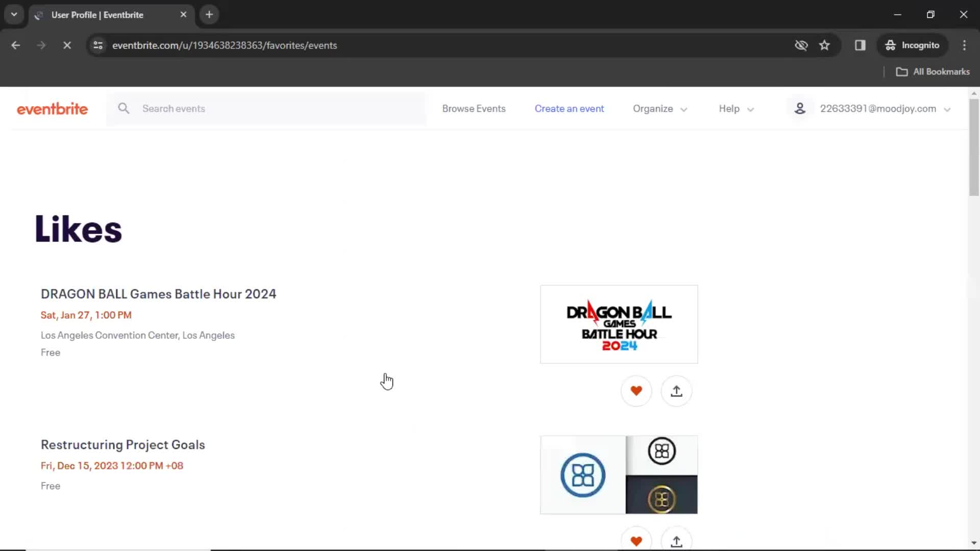980x551 pixels.
Task: Open a new browser tab
Action: pyautogui.click(x=209, y=14)
